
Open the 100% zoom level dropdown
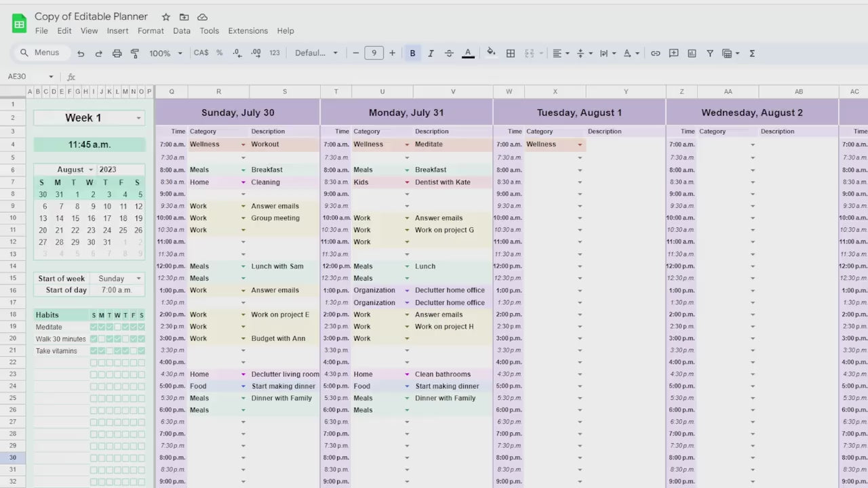165,54
